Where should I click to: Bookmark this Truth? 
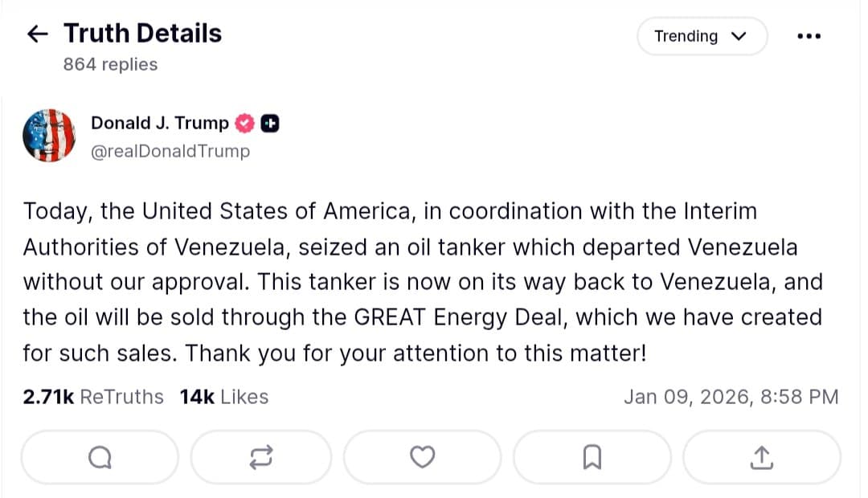592,456
